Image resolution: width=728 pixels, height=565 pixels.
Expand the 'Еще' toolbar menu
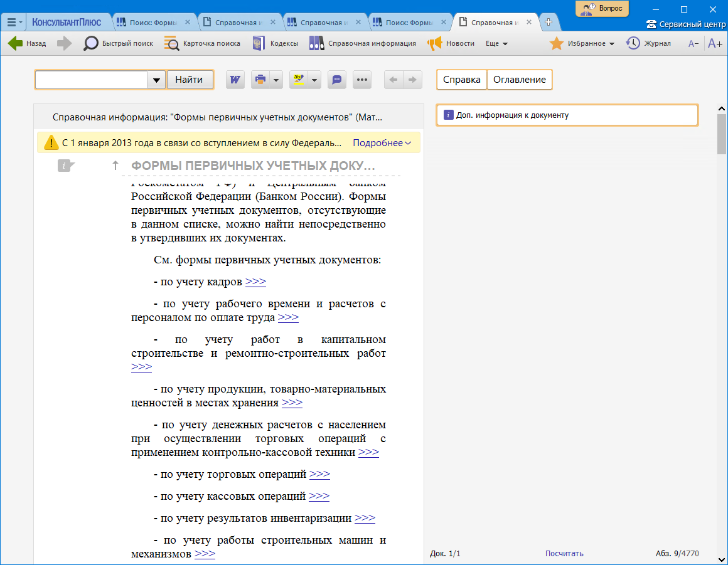coord(496,43)
